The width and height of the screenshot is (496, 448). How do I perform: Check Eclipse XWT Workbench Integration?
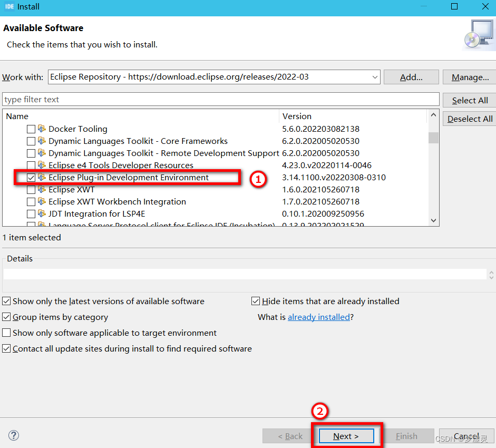(31, 202)
